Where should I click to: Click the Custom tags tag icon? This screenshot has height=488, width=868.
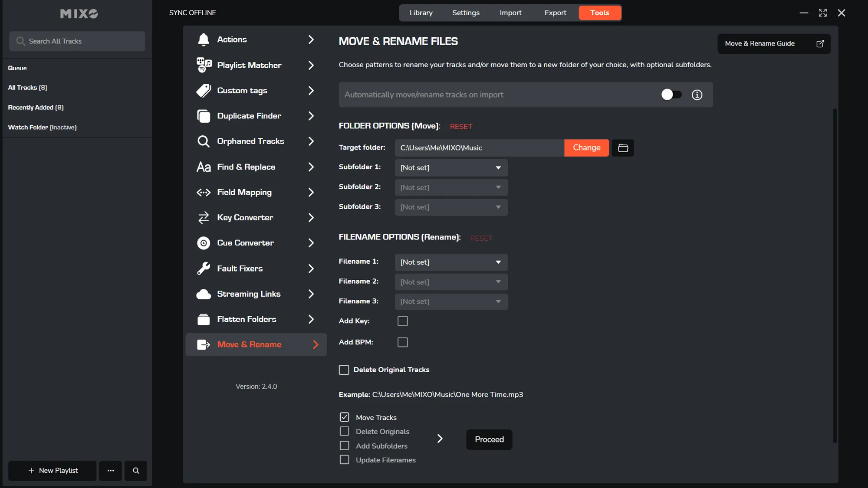pos(203,91)
